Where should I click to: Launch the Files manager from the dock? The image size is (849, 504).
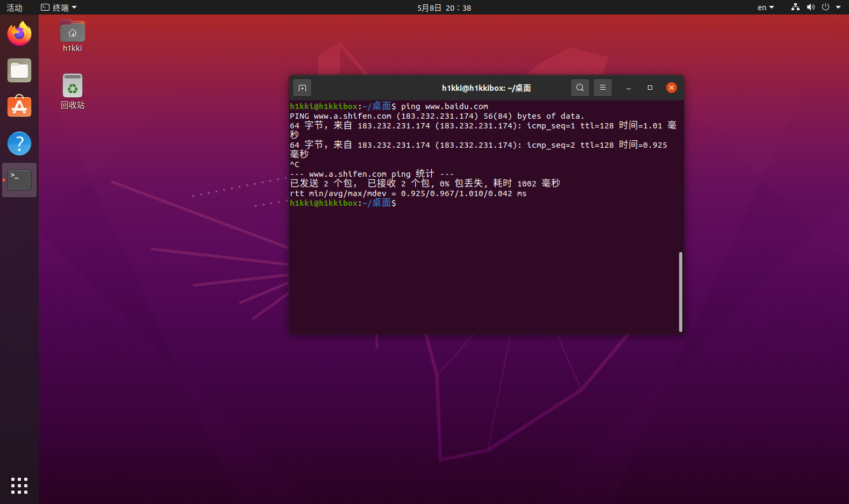(19, 70)
